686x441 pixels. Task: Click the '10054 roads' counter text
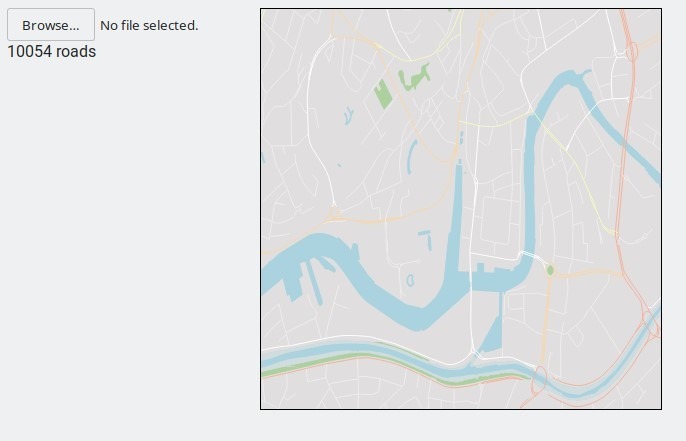52,52
